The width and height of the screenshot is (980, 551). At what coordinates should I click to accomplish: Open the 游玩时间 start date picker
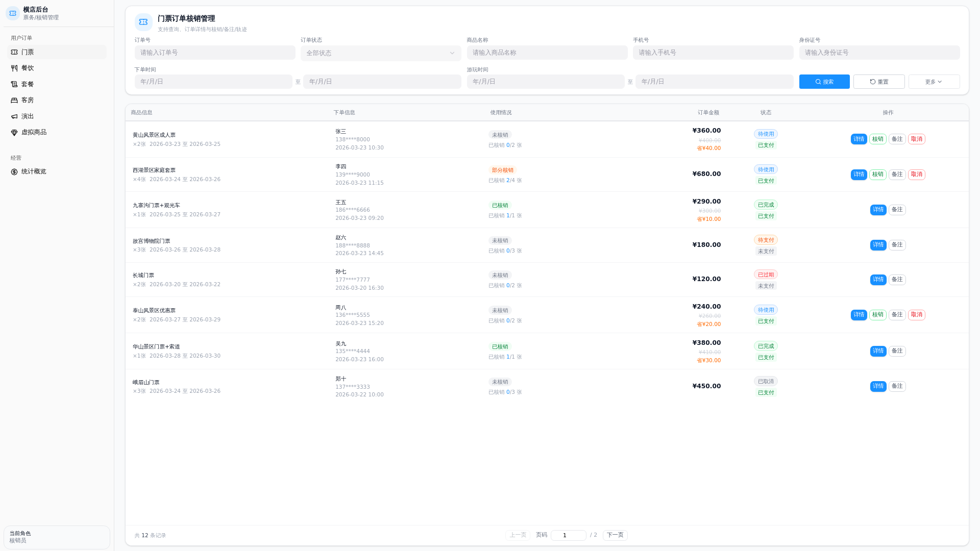click(x=546, y=82)
